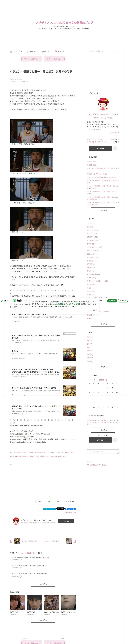
Task: Open related article 第135話（最終回）最期の時
Action: pyautogui.click(x=30, y=557)
